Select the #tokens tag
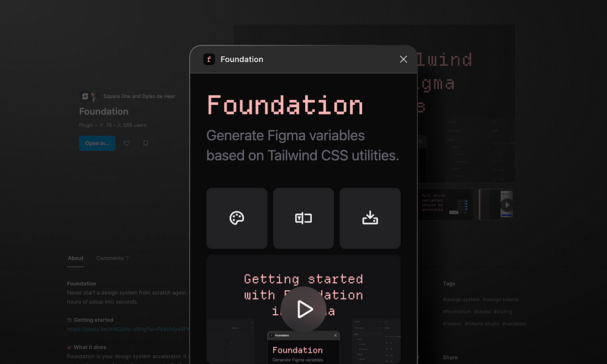This screenshot has width=607, height=364. click(452, 324)
